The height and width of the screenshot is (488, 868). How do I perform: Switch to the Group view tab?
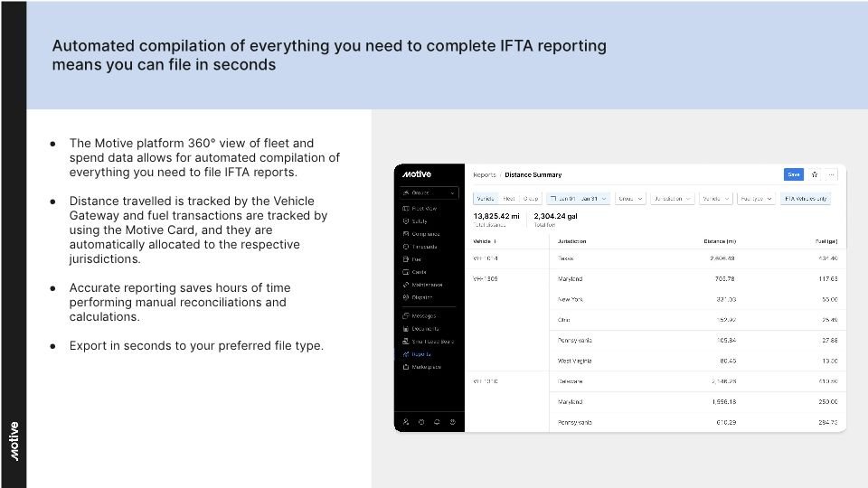[x=531, y=199]
